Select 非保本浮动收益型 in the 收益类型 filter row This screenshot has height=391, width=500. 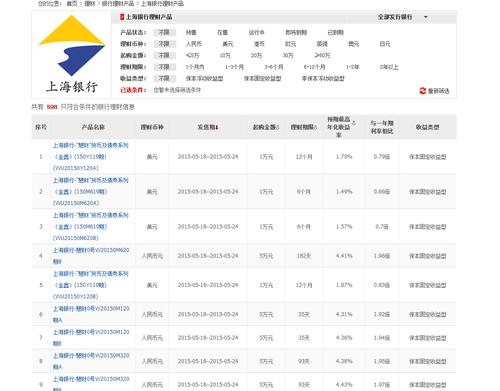[x=323, y=79]
